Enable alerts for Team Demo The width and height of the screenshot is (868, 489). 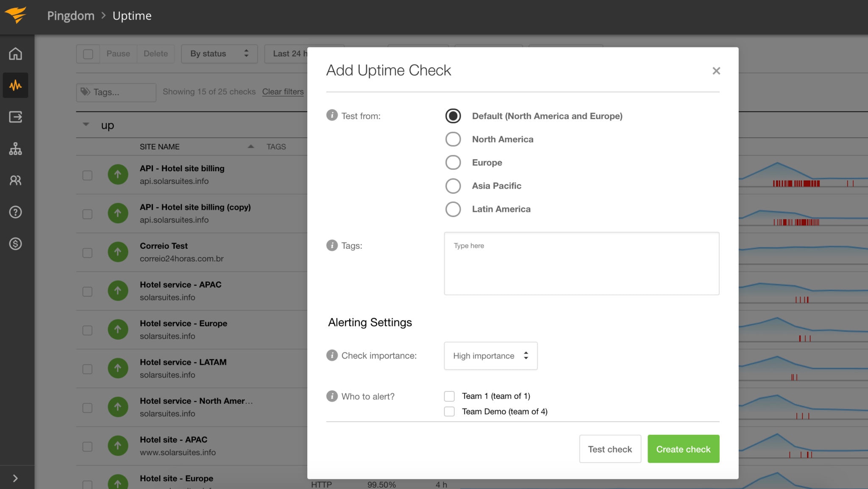click(x=449, y=411)
